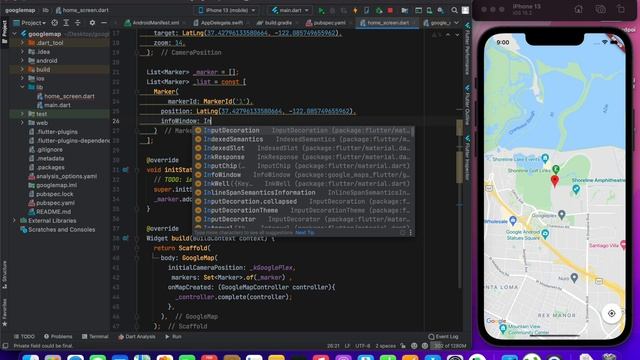Viewport: 640px width, 360px height.
Task: Click the memory usage indicator in status bar
Action: 449,346
